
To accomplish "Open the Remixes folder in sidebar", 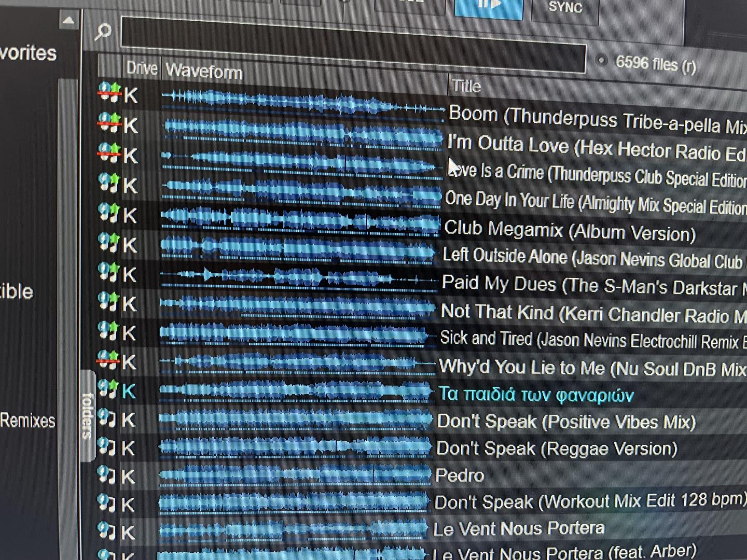I will click(x=27, y=420).
